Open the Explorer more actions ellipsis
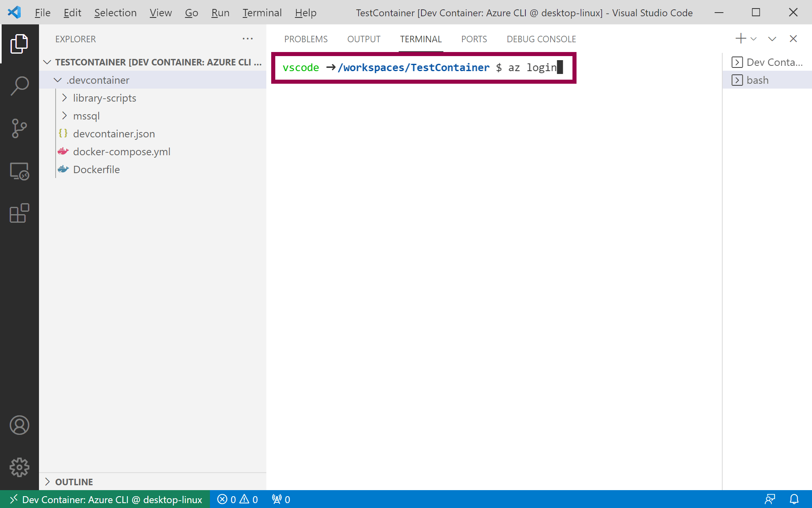This screenshot has height=508, width=812. (x=247, y=39)
